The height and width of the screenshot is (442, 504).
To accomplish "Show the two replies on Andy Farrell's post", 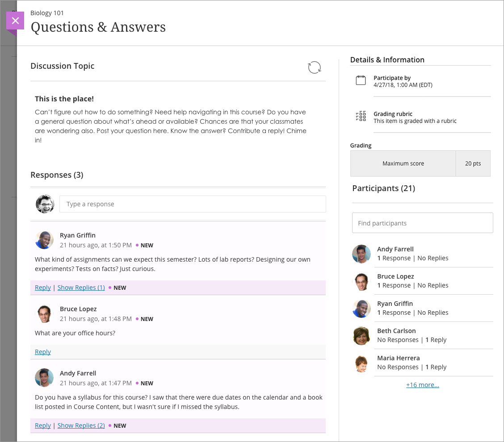I will coord(81,425).
